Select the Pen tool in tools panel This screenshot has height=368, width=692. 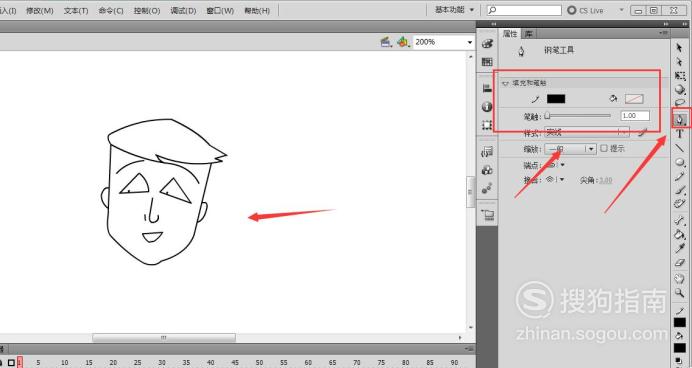[680, 119]
